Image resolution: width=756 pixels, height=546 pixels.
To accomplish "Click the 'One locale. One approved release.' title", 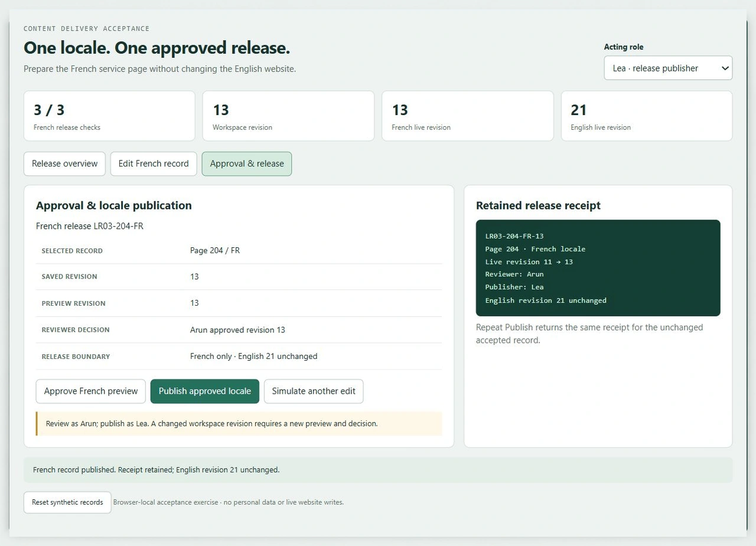I will (157, 48).
